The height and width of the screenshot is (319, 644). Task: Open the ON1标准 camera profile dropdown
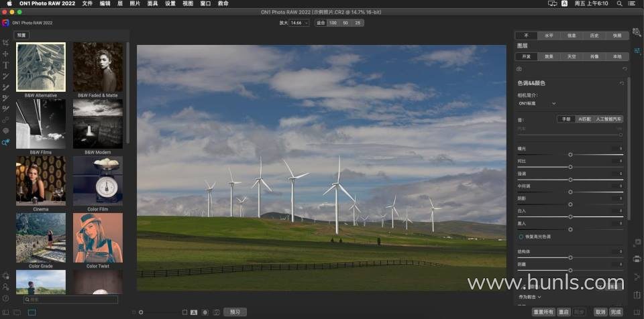click(x=537, y=104)
